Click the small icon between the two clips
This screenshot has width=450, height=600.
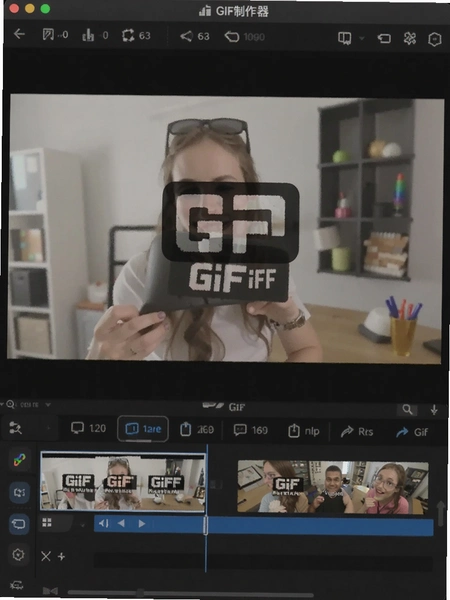pyautogui.click(x=216, y=484)
